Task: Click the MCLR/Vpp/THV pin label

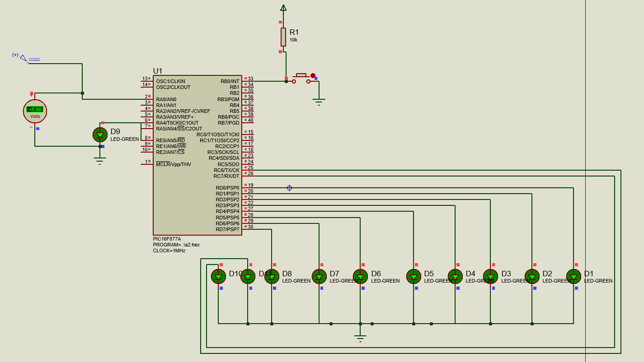Action: [173, 164]
